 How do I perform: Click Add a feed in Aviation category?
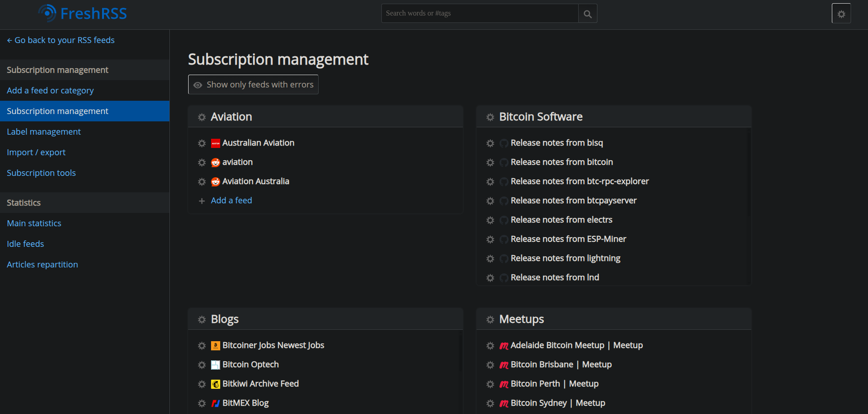pyautogui.click(x=231, y=201)
